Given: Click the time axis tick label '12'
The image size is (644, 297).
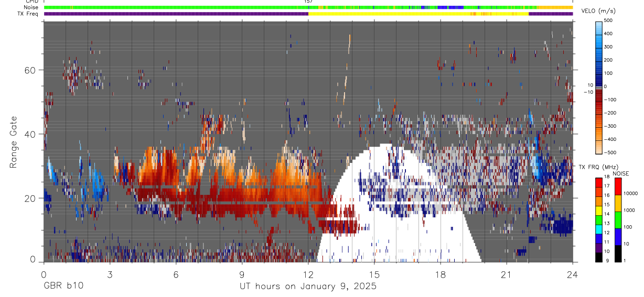Looking at the screenshot, I should (x=308, y=274).
